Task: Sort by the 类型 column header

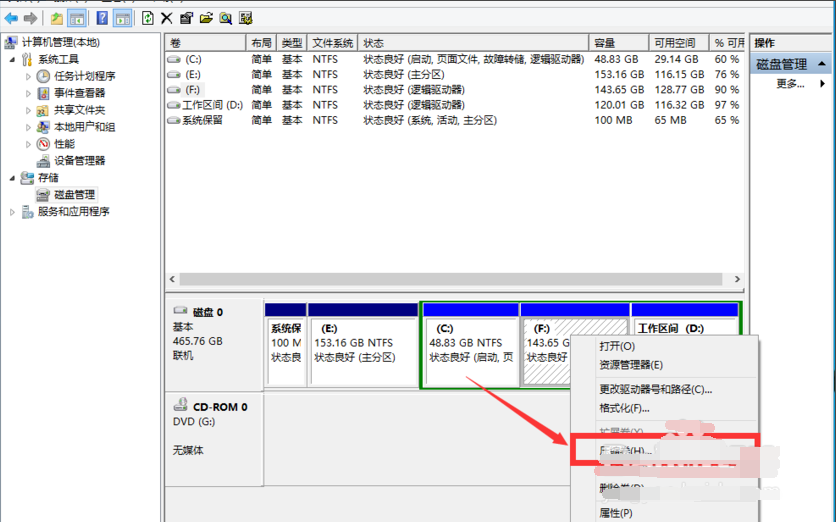Action: tap(292, 43)
